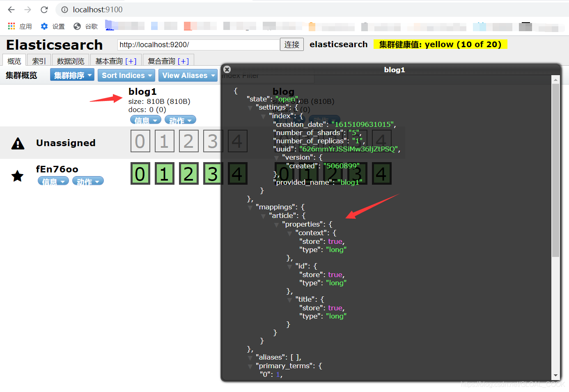
Task: Click the Elasticsearch URL input field
Action: pos(198,44)
